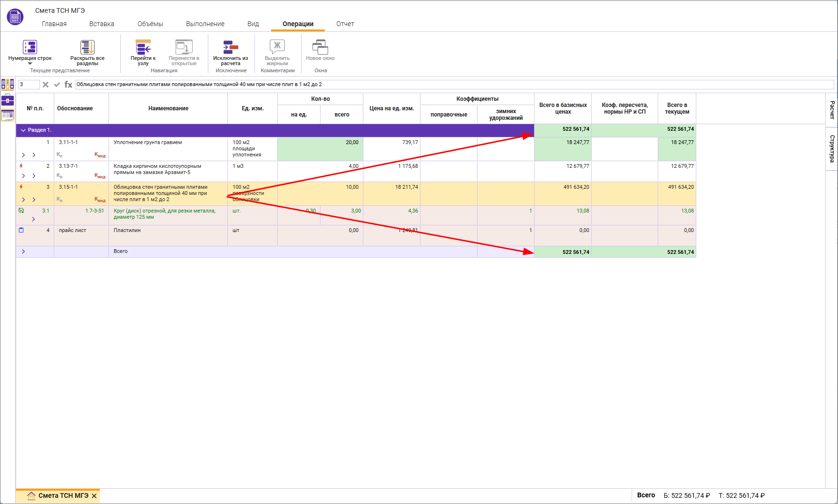Cancel the edit with the formula bar X
Viewport: 838px width, 504px height.
[x=46, y=85]
